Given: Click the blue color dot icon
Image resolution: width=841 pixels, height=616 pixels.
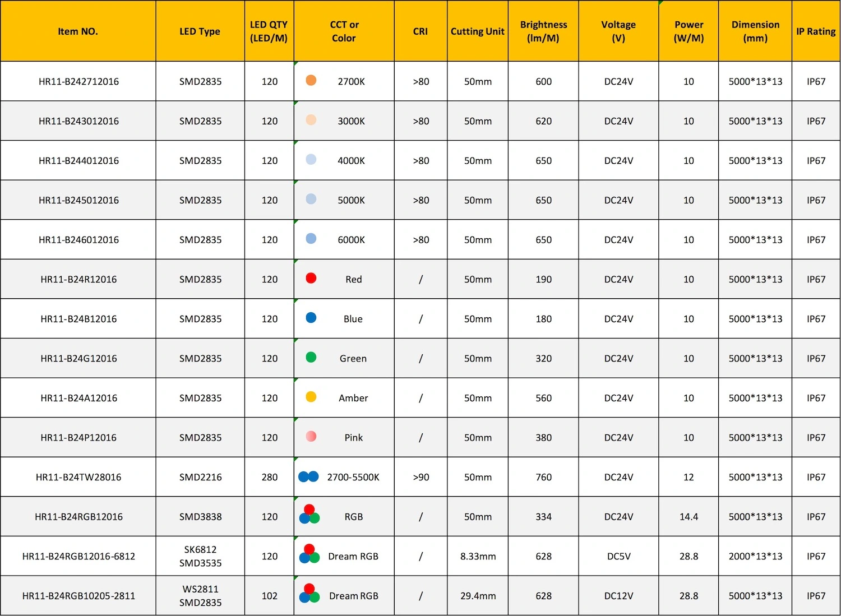Looking at the screenshot, I should [311, 318].
